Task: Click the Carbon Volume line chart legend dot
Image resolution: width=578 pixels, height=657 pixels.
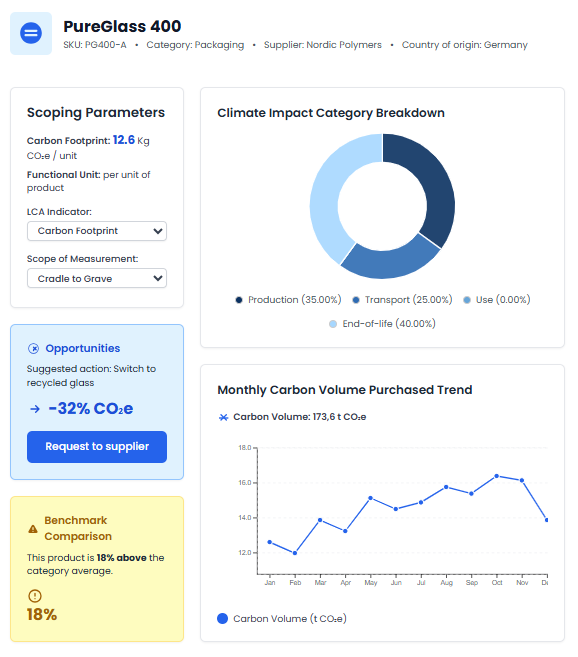Action: pyautogui.click(x=223, y=619)
